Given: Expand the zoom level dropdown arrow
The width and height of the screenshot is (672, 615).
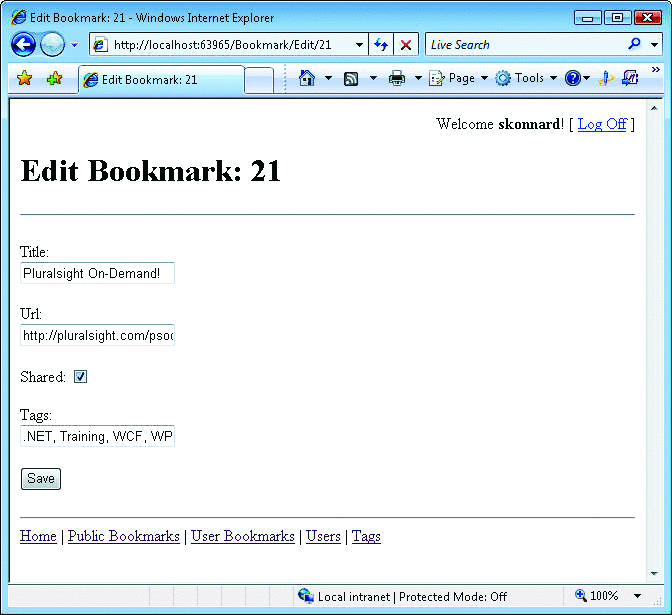Looking at the screenshot, I should point(638,596).
